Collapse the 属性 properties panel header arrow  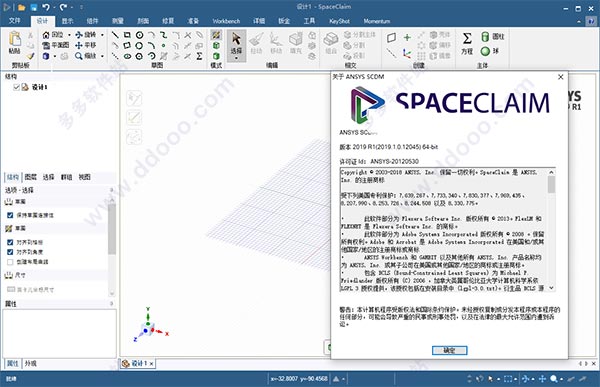pyautogui.click(x=112, y=304)
